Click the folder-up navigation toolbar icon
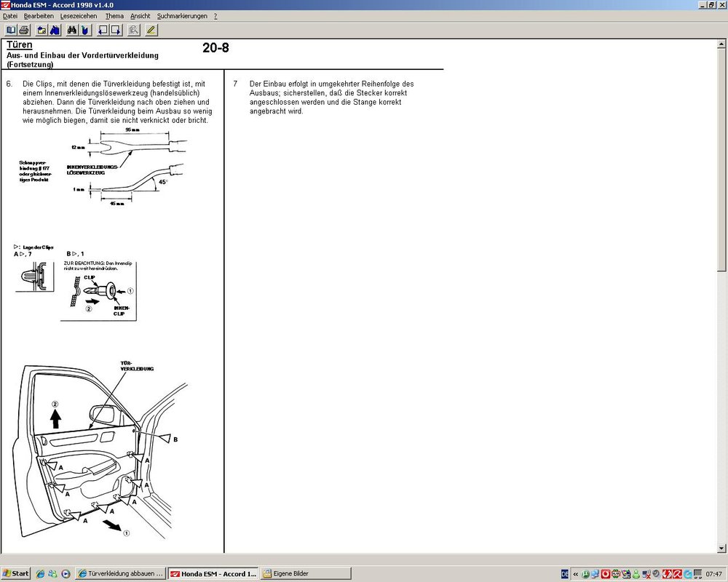The width and height of the screenshot is (728, 582). [x=41, y=30]
